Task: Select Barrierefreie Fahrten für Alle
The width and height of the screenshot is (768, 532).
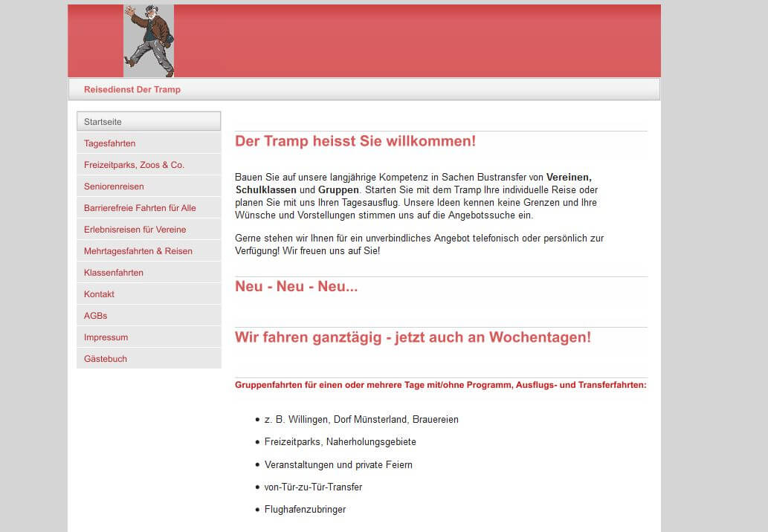Action: 149,208
